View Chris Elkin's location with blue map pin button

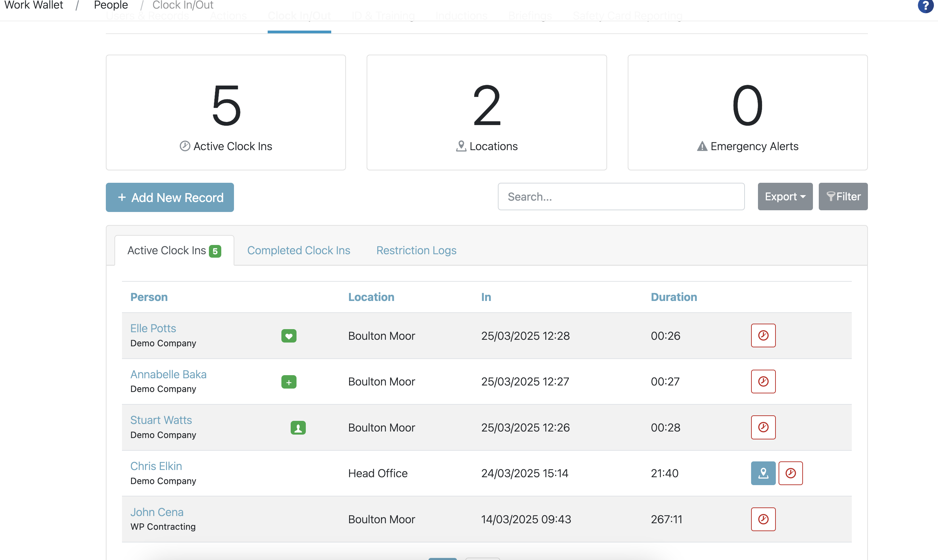(763, 473)
